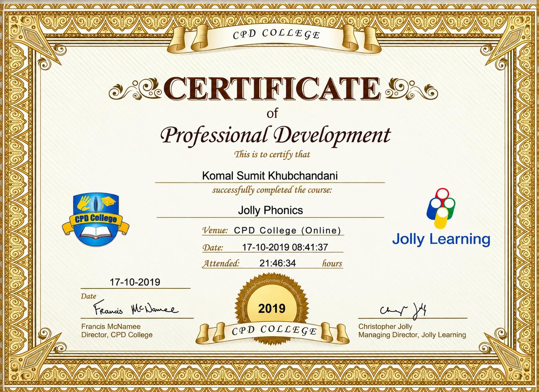Screen dimensions: 539x392
Task: Click the date value 17-10-2019 08:41:37
Action: (x=285, y=247)
